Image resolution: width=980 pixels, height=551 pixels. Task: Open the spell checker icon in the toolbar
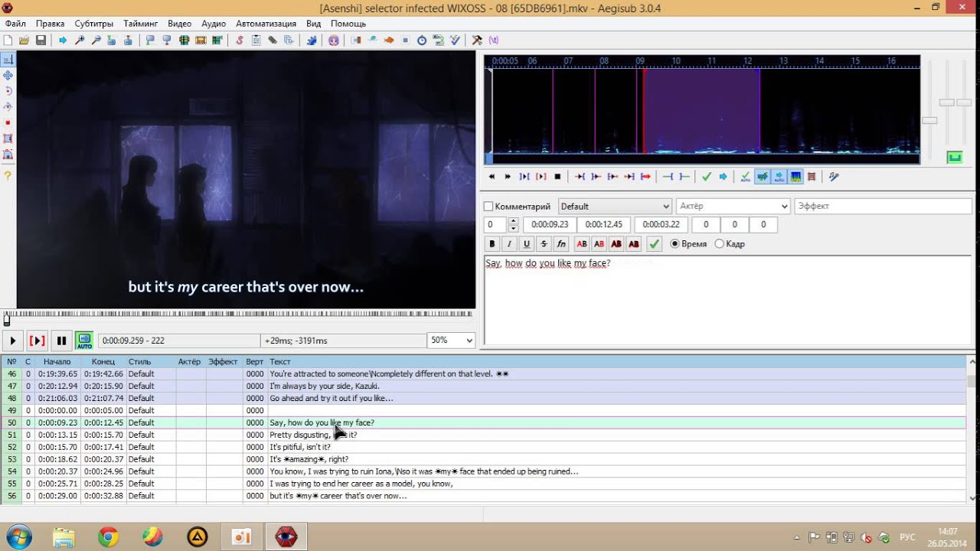click(456, 40)
